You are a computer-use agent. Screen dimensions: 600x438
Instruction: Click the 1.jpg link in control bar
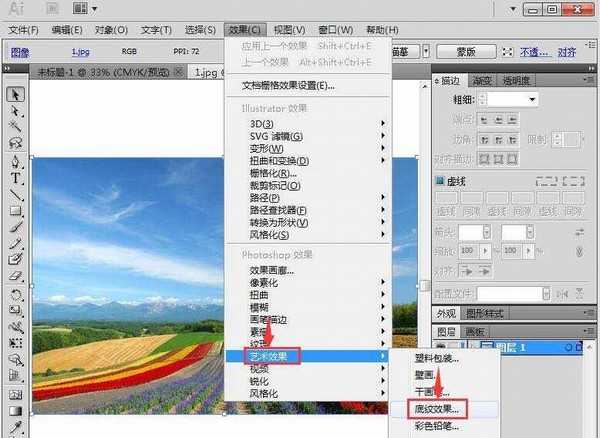80,52
